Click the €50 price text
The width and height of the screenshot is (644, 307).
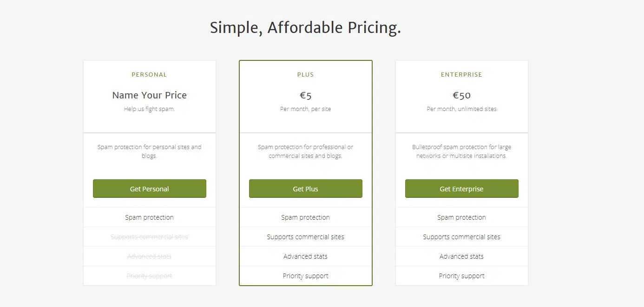point(461,96)
